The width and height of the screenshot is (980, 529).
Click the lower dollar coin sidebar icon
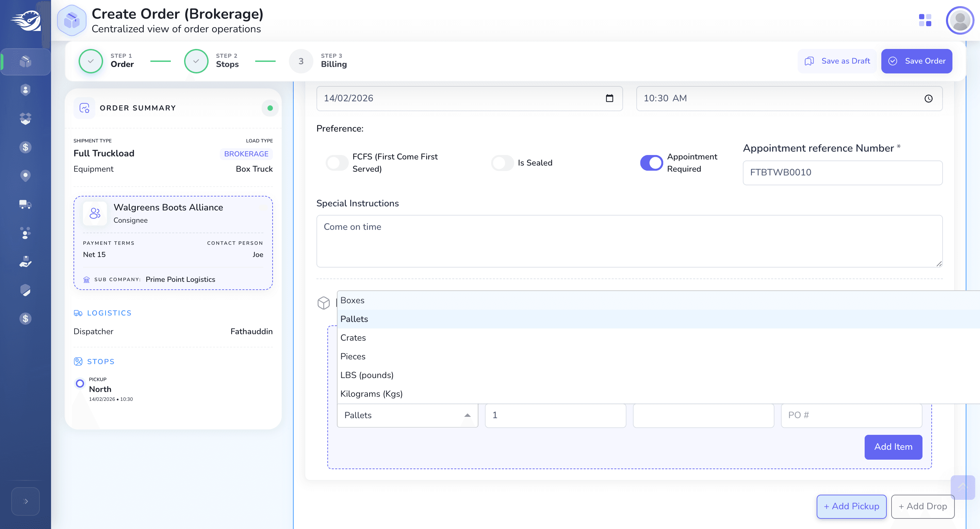(26, 319)
